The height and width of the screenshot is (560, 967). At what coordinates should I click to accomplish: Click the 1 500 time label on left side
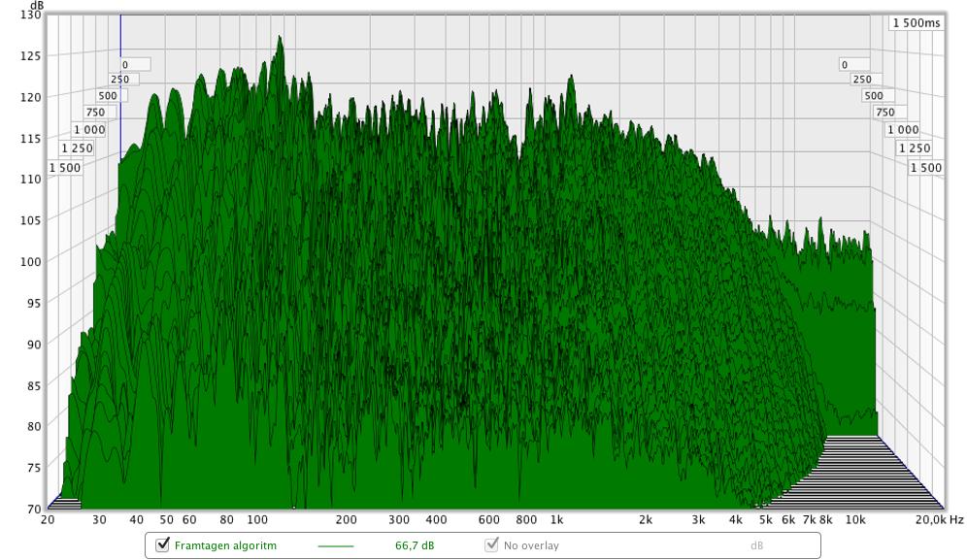click(65, 168)
